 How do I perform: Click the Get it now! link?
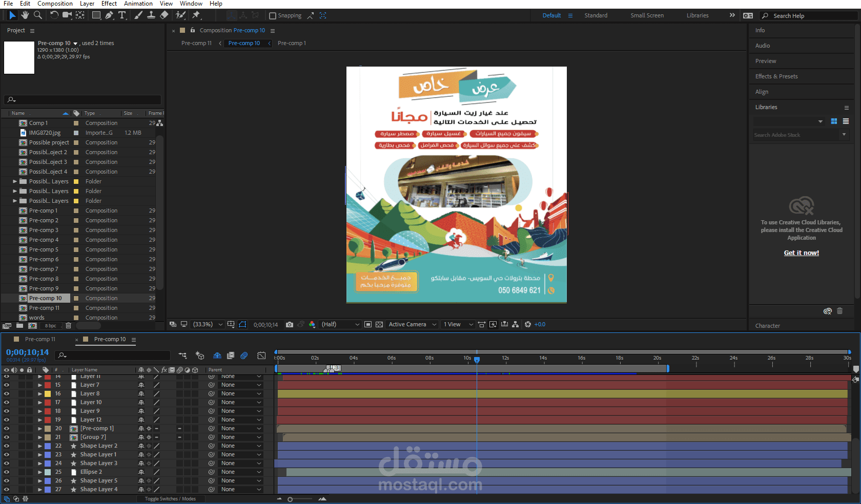click(801, 253)
